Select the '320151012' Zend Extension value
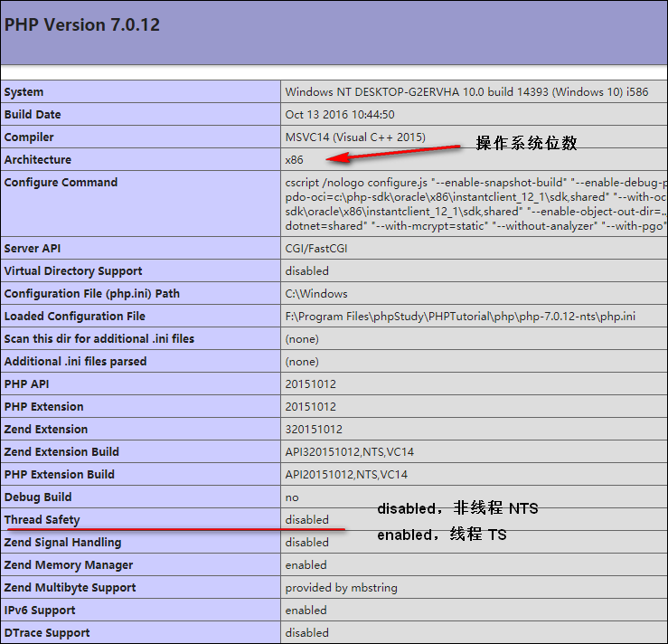Viewport: 668px width, 644px height. click(314, 430)
